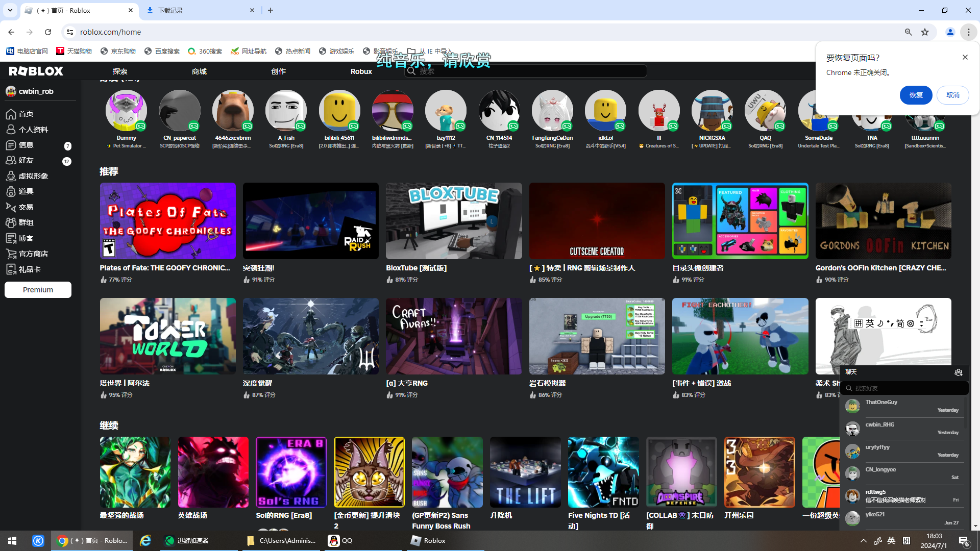Open a new Chrome tab
The width and height of the screenshot is (980, 551).
[x=271, y=10]
